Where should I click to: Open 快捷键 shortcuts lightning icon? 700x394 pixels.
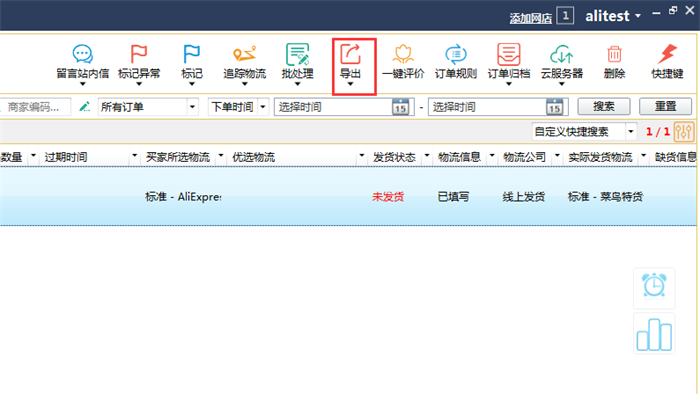pos(667,54)
